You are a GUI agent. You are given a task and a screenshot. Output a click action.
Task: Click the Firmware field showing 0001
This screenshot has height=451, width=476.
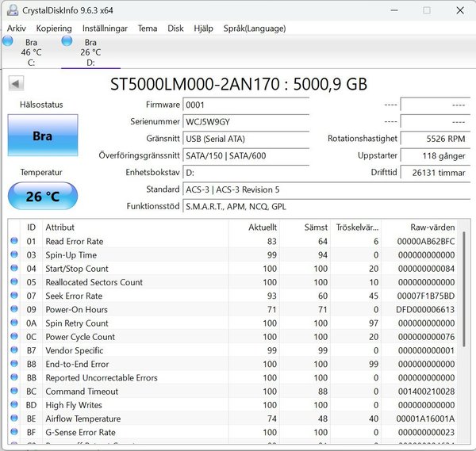[246, 105]
